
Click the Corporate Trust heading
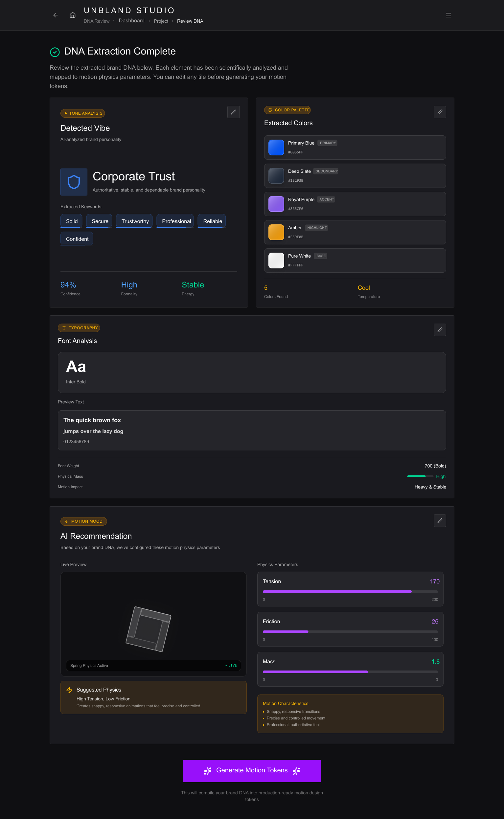[x=133, y=176]
